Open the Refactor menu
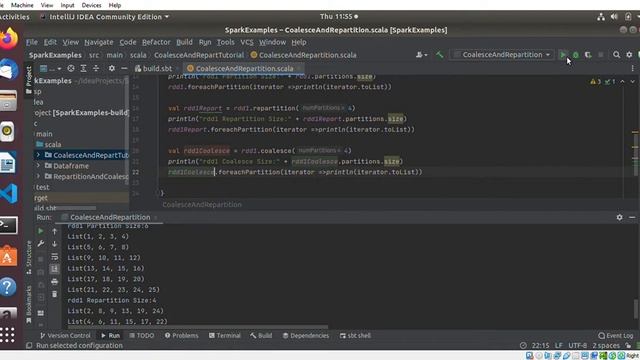 [x=156, y=42]
